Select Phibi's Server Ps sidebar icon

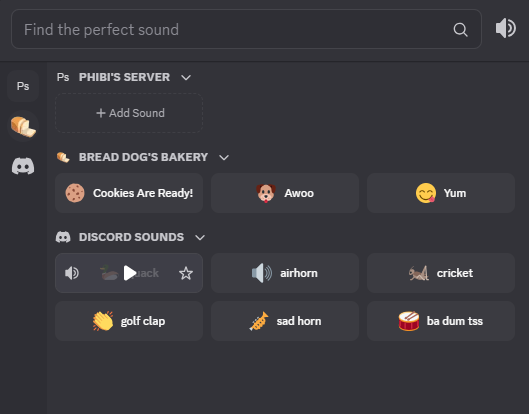(23, 86)
